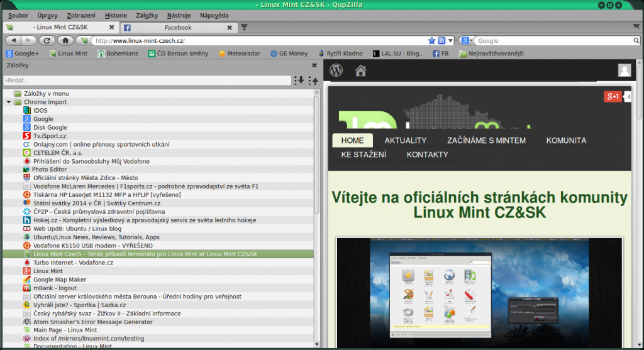Open the Nástroje menu
The width and height of the screenshot is (644, 350).
click(179, 15)
